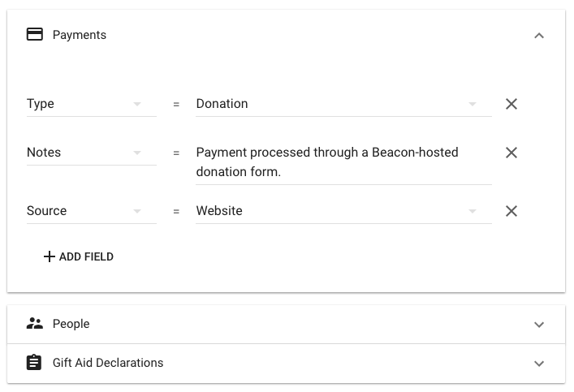Open the Source field name dropdown

point(136,211)
